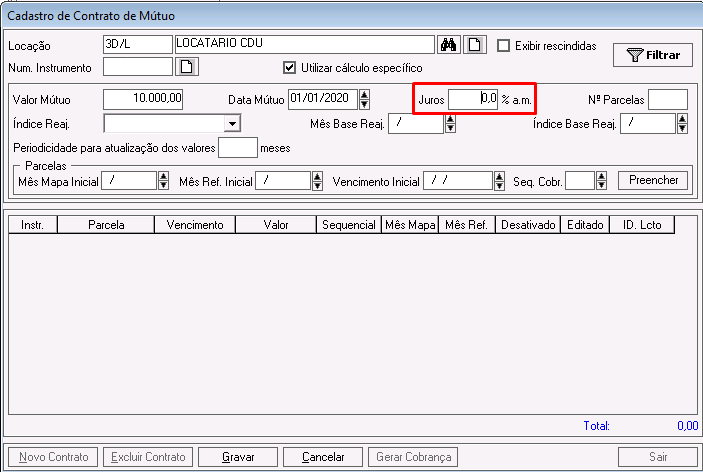Click the Editado column header
The height and width of the screenshot is (472, 703).
pyautogui.click(x=585, y=225)
